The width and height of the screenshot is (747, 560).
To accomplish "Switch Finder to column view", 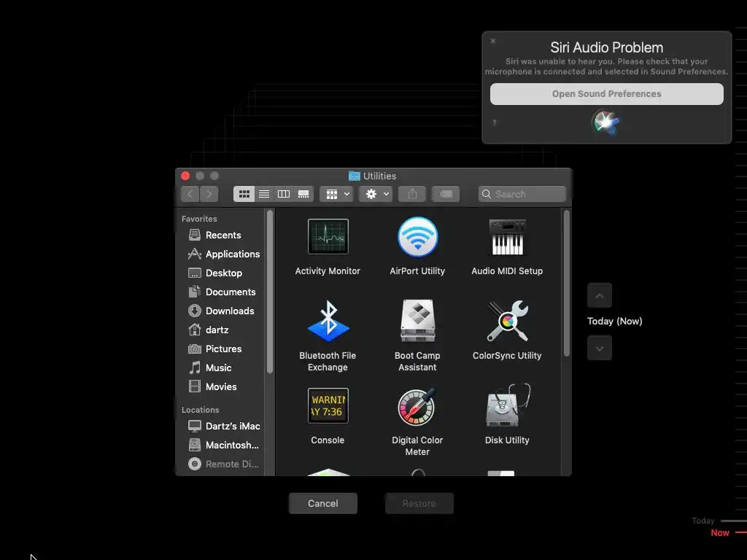I will click(x=284, y=194).
